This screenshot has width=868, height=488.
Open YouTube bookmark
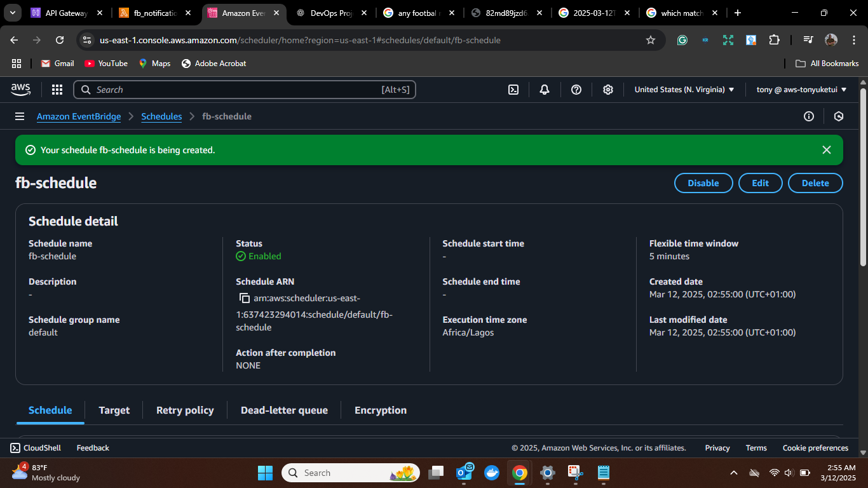pyautogui.click(x=106, y=64)
